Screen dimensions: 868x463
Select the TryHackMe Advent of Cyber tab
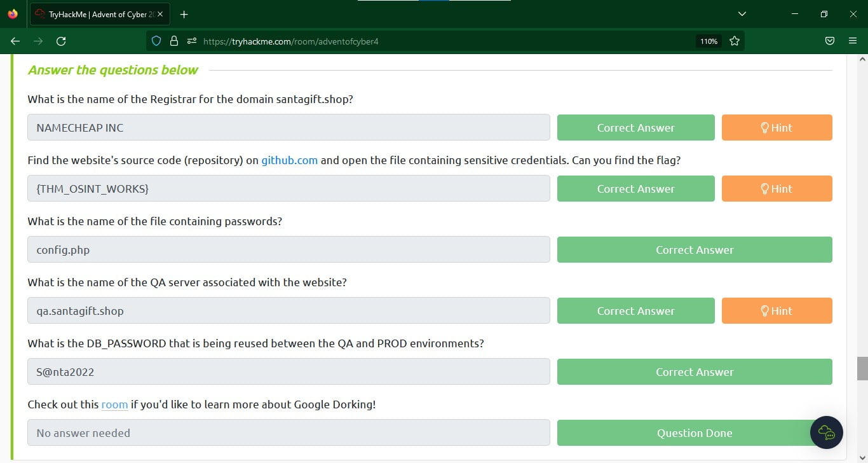click(99, 14)
